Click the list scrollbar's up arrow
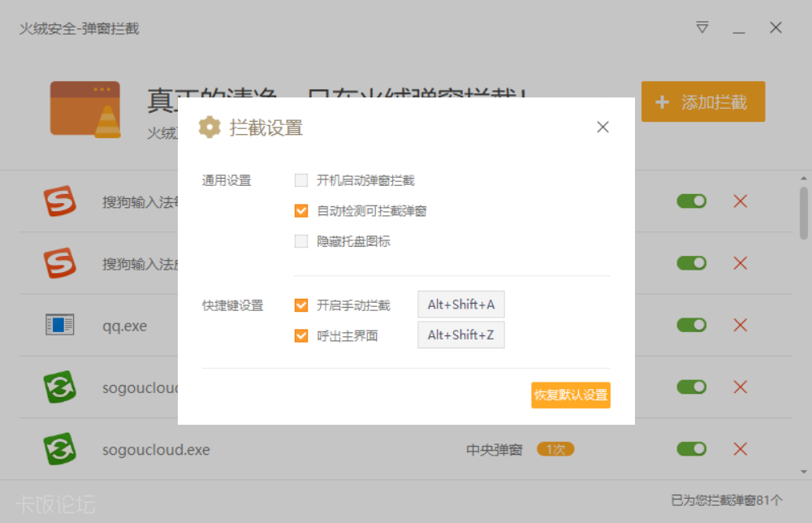Screen dimensions: 812x523 (x=803, y=178)
